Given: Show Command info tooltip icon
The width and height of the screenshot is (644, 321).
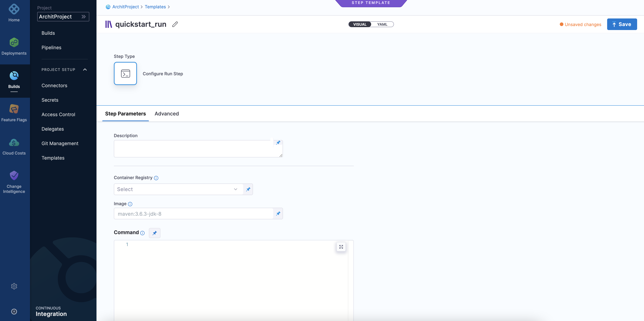Looking at the screenshot, I should 142,233.
